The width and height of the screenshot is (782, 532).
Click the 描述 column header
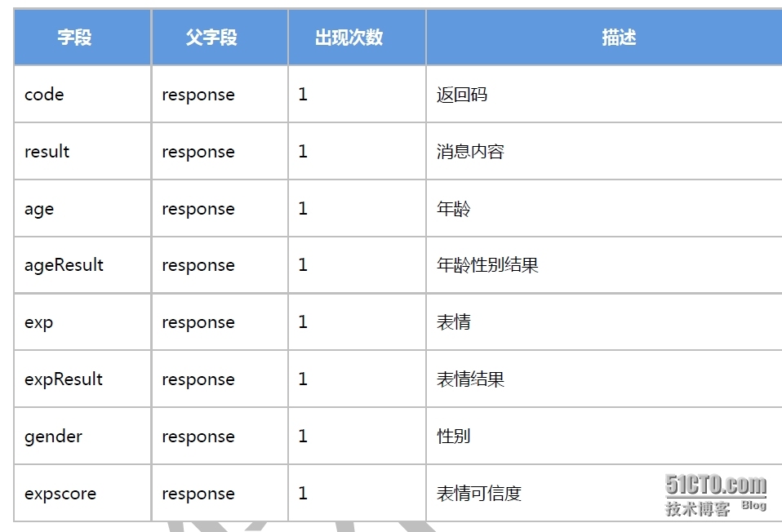point(604,37)
